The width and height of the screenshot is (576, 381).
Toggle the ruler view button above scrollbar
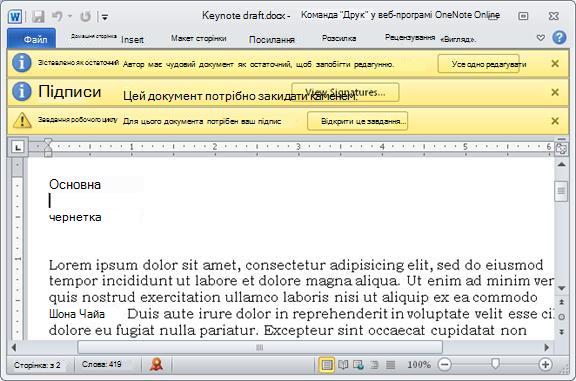[x=561, y=148]
